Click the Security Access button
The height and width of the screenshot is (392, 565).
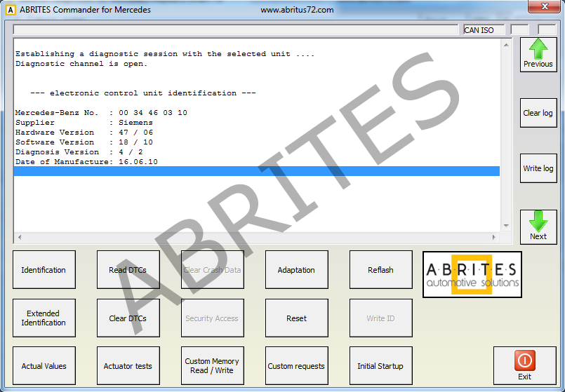click(x=213, y=318)
